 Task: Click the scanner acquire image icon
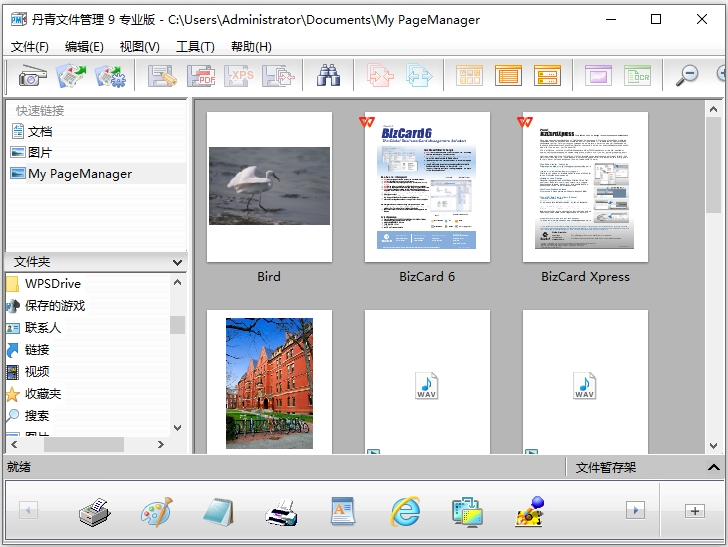point(32,75)
